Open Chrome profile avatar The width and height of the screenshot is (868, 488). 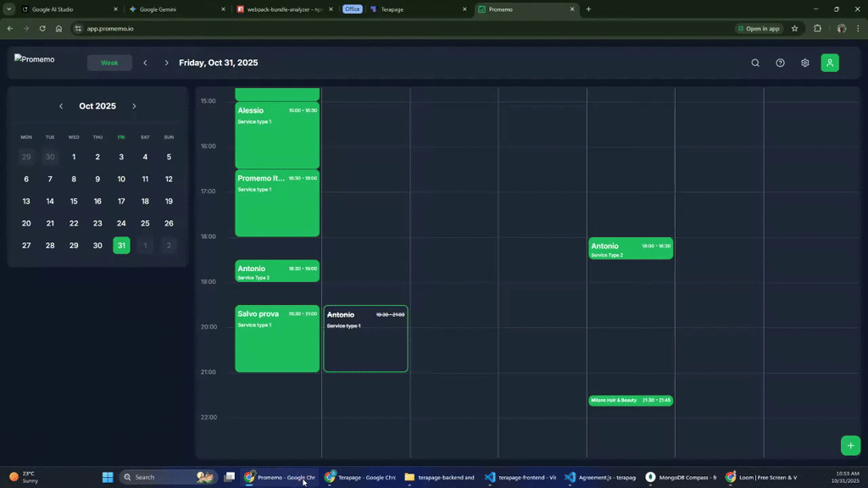point(842,29)
